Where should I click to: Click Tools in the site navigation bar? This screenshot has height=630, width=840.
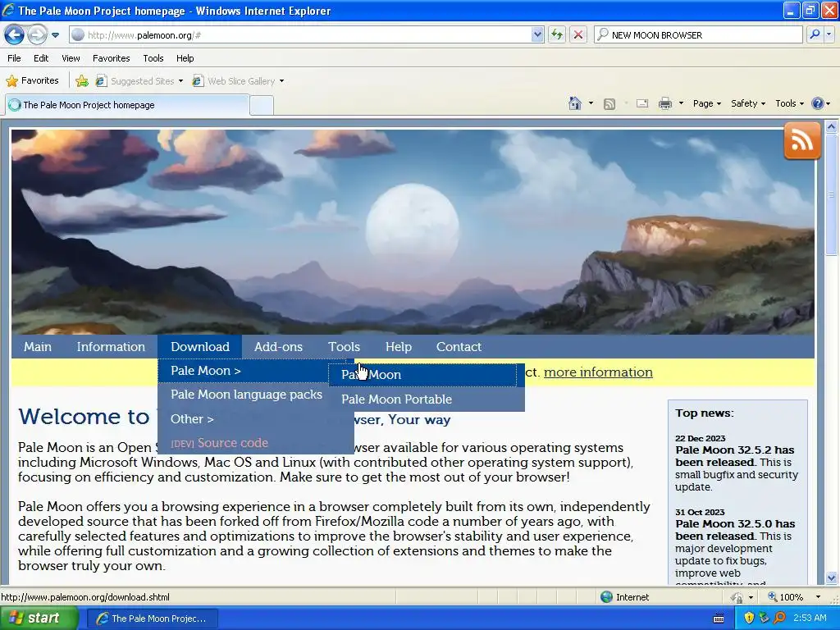click(344, 347)
